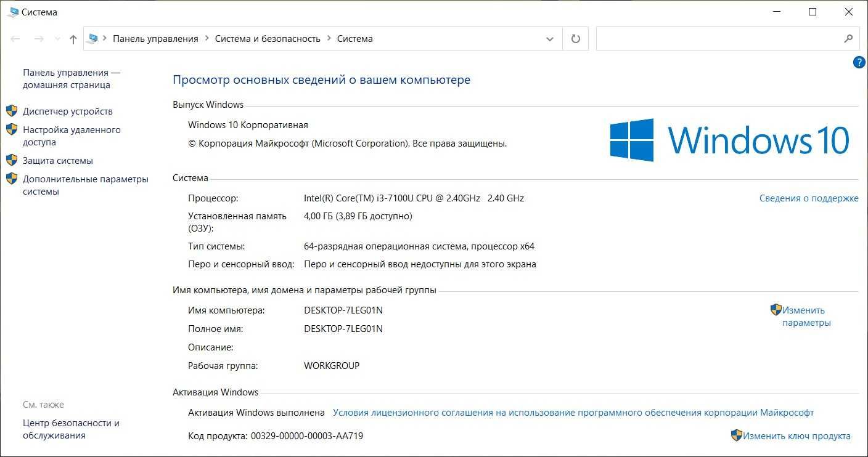Click the memory value '4,00 ГБ (3,89 ГБ доступно)'
The width and height of the screenshot is (868, 457).
(358, 216)
